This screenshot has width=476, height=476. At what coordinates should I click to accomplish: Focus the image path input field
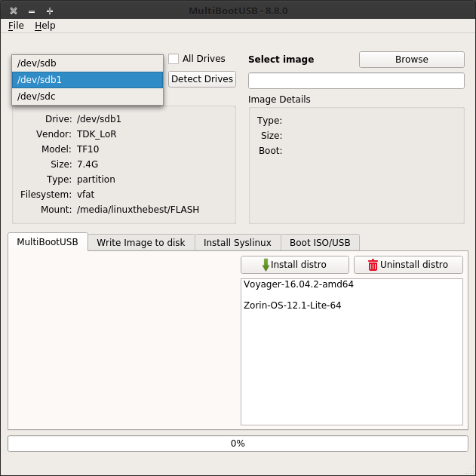click(x=356, y=81)
